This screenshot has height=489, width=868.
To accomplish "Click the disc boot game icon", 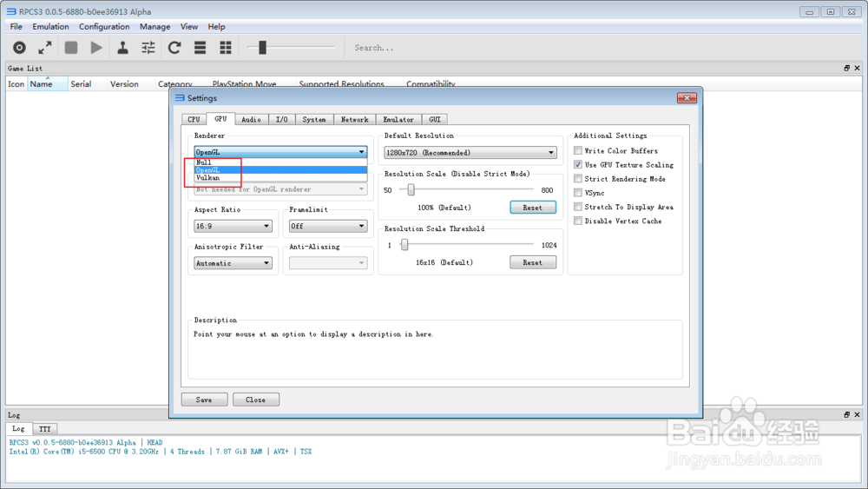I will tap(19, 48).
